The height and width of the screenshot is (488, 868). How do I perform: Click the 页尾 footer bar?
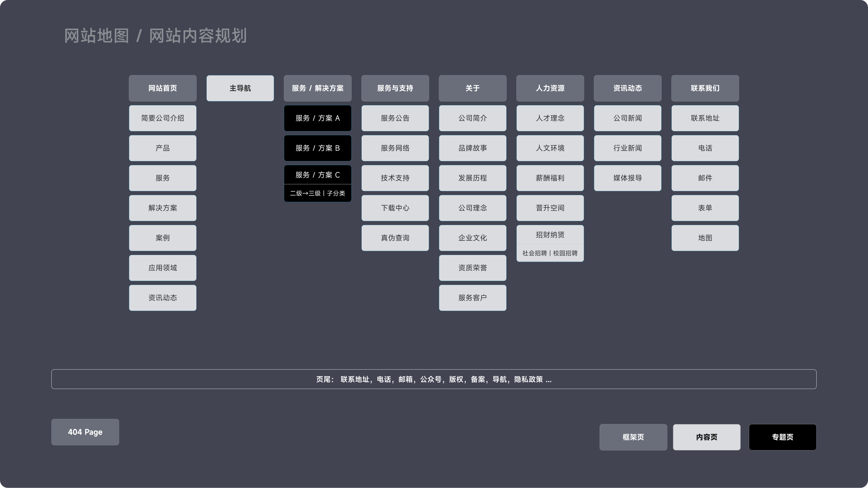click(434, 379)
